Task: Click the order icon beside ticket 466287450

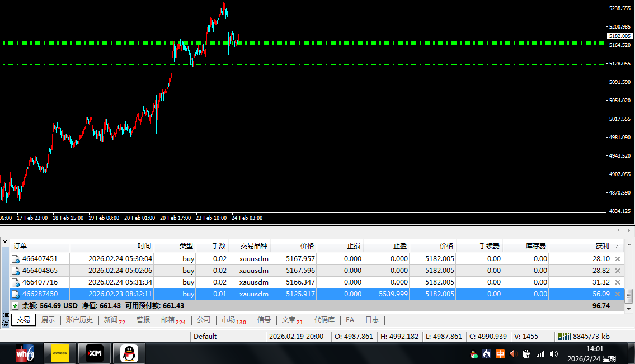Action: (16, 294)
